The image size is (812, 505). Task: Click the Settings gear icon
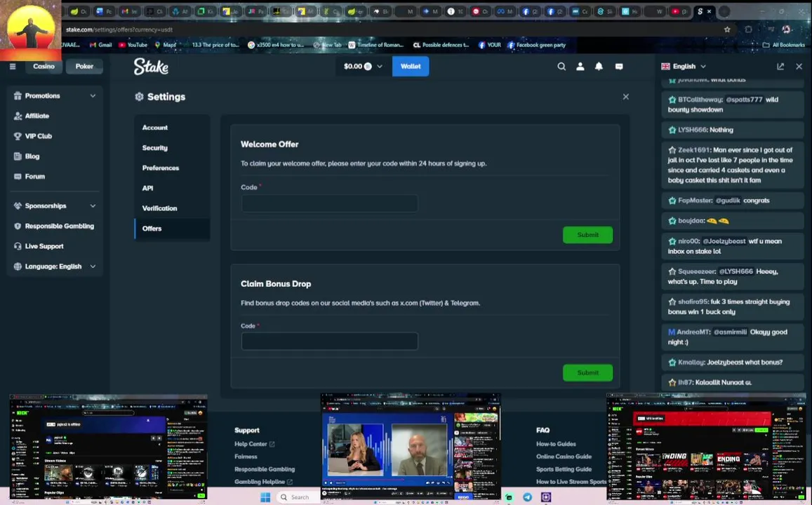(139, 97)
